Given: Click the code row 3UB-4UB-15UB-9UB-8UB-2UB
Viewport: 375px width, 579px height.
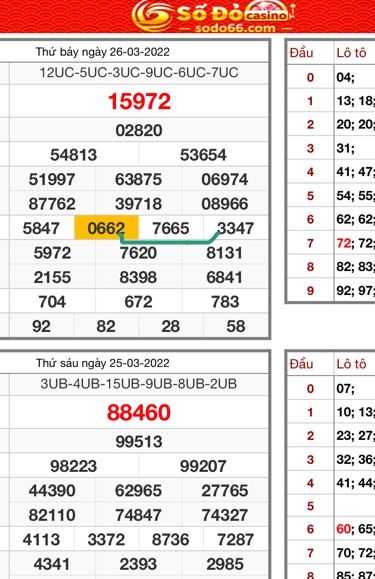Looking at the screenshot, I should tap(139, 384).
